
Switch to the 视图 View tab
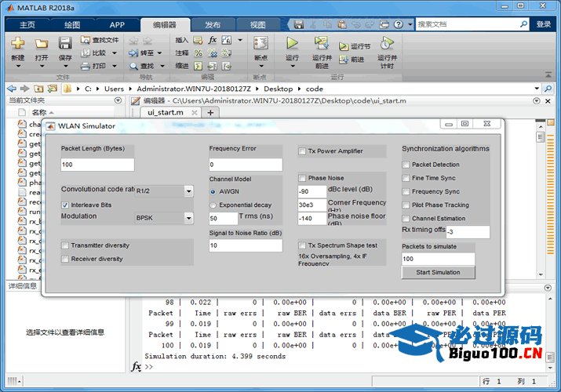pyautogui.click(x=257, y=24)
